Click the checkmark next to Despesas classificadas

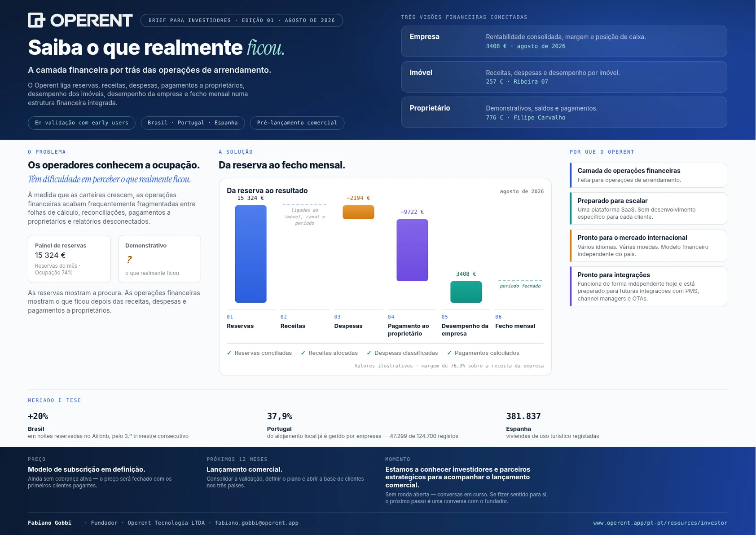[x=369, y=353]
